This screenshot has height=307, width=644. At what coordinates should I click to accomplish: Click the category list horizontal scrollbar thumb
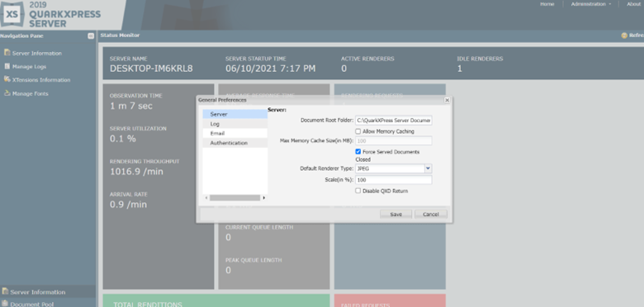pyautogui.click(x=234, y=198)
